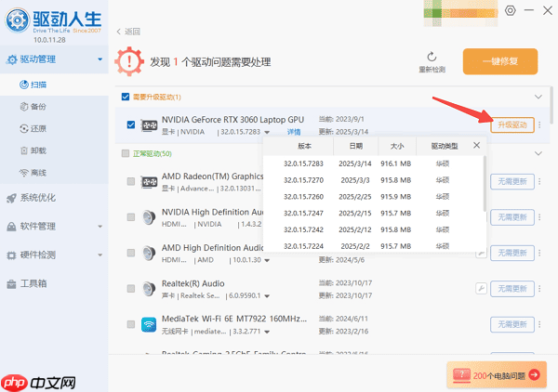
Task: Open more options dots for AMD HD Audio
Action: (x=539, y=253)
